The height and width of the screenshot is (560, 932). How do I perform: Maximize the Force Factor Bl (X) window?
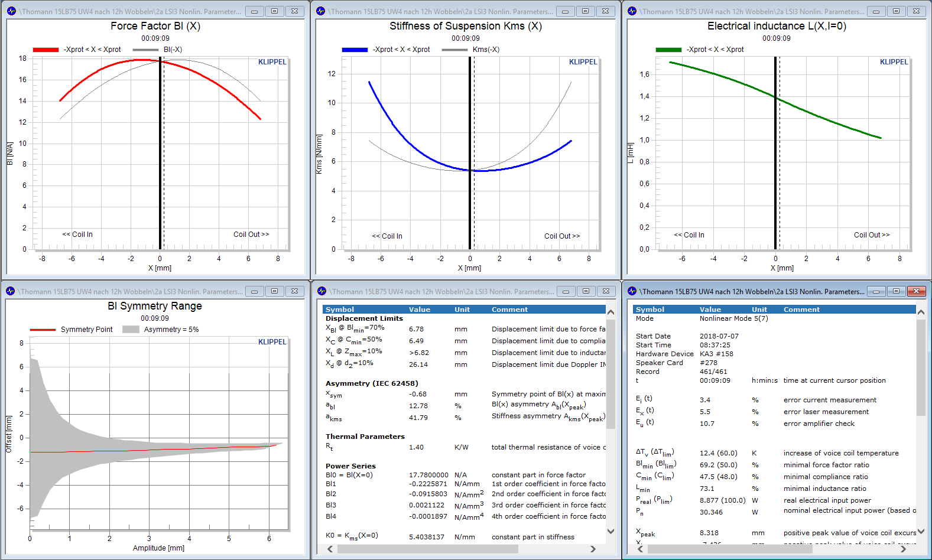tap(274, 11)
